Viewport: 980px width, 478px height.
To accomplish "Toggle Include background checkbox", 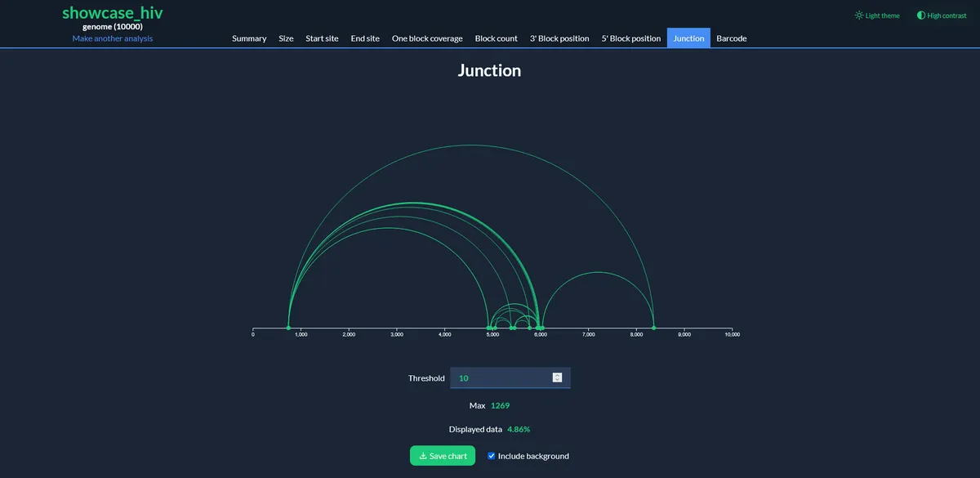I will (492, 456).
